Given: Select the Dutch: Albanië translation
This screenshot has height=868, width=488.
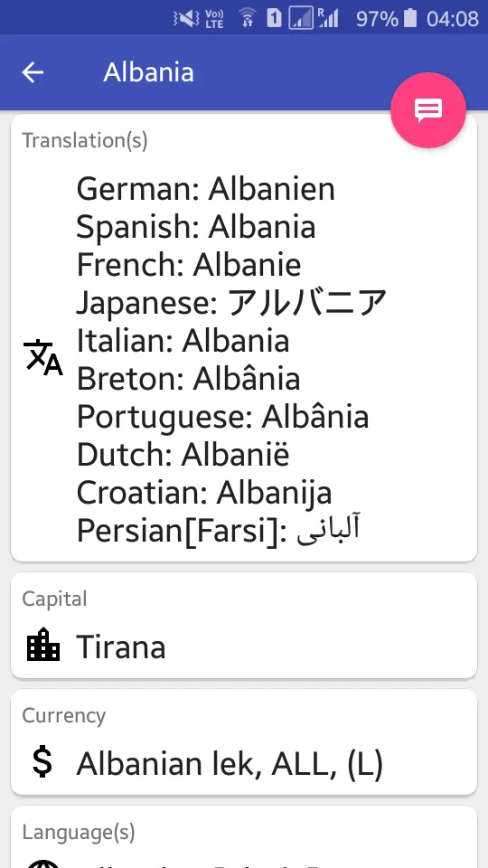Looking at the screenshot, I should coord(183,455).
